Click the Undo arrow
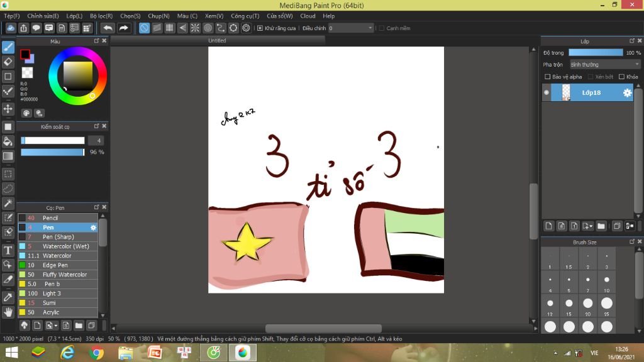The image size is (644, 362). pos(108,28)
